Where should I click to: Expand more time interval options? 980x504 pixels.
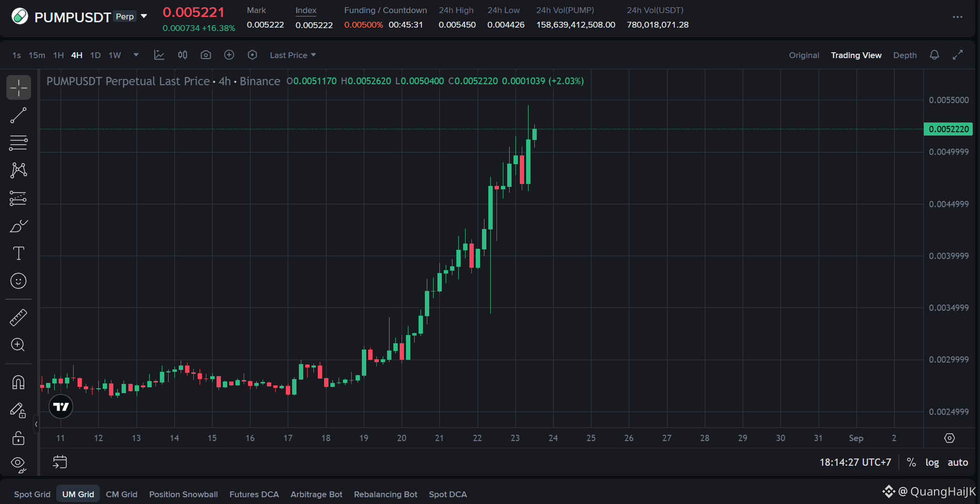point(136,55)
